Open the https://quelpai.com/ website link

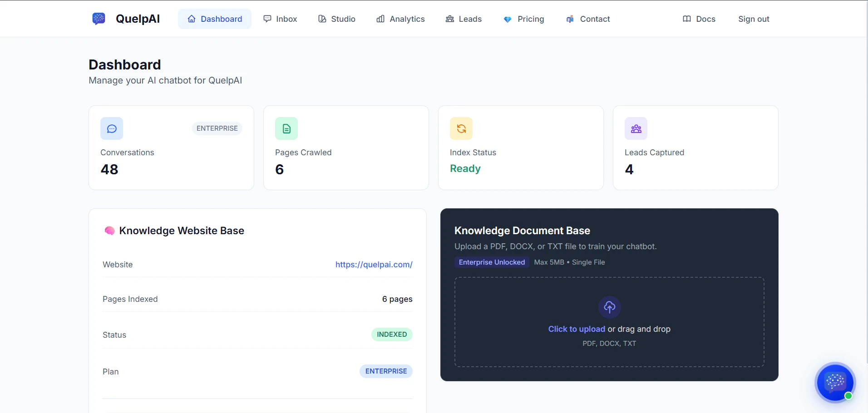(x=374, y=265)
